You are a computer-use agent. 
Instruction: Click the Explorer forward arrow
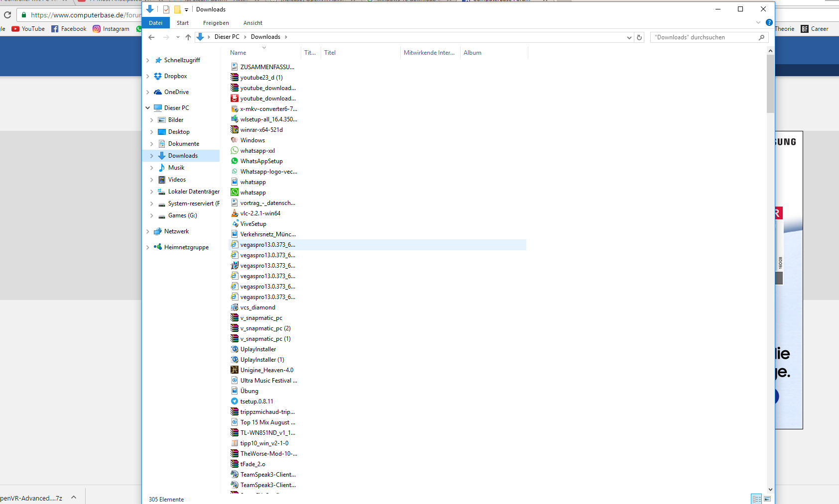166,37
